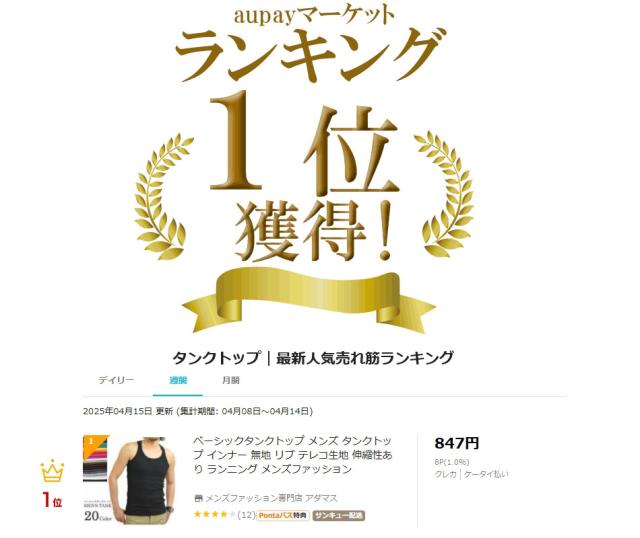Click the four-star rating icons
640x538 pixels.
tap(215, 515)
